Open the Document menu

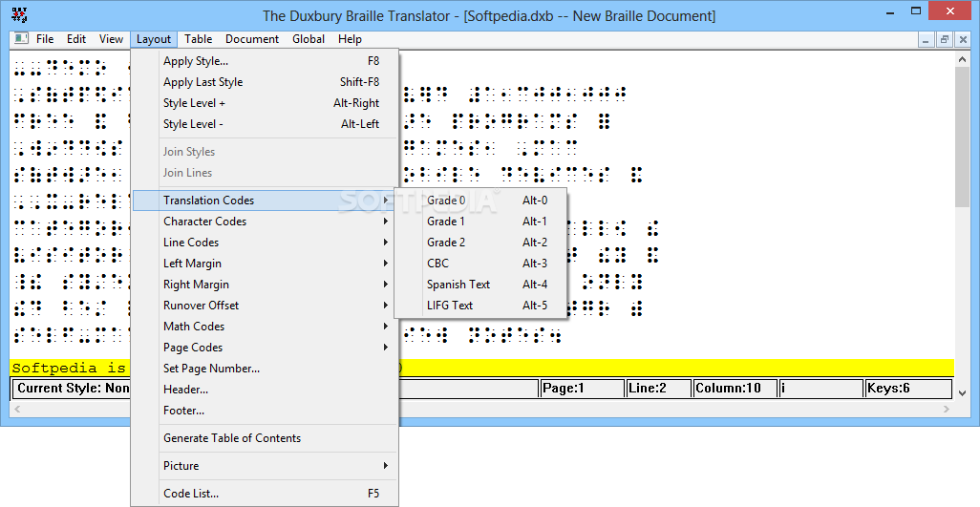pos(252,39)
